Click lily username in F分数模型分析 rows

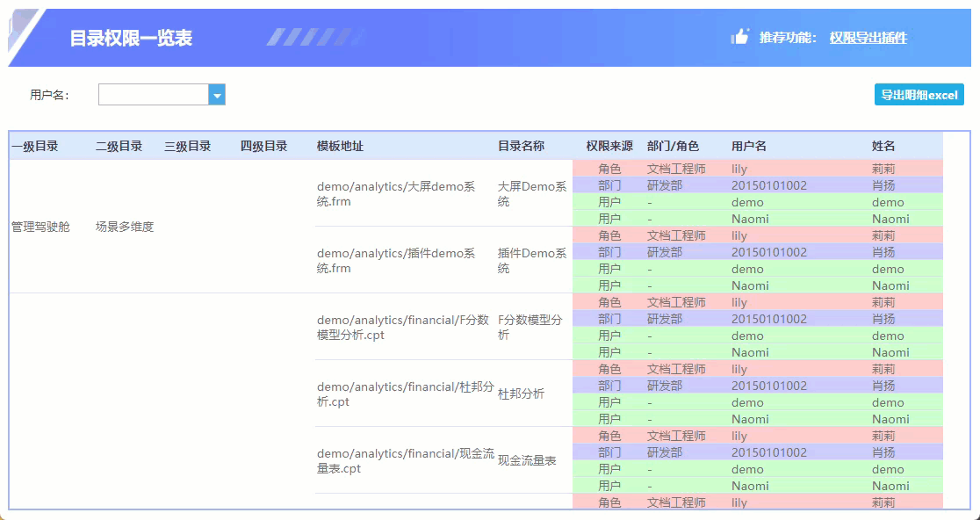click(x=739, y=302)
